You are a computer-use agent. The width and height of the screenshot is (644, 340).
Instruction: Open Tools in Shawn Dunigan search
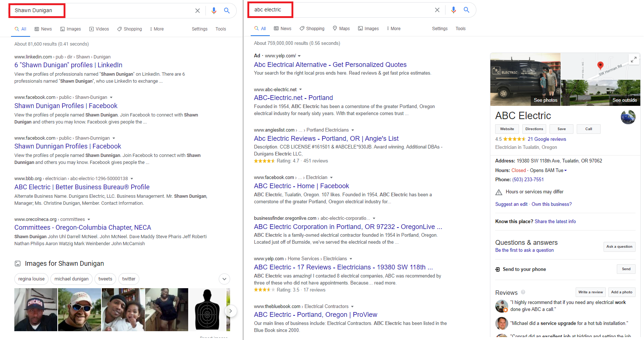point(221,29)
